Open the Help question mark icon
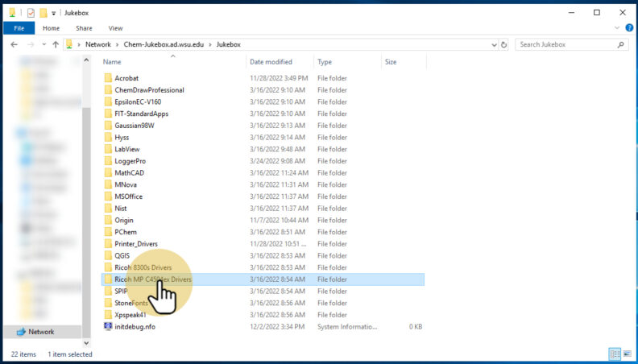Viewport: 638px width, 364px height. (x=629, y=28)
